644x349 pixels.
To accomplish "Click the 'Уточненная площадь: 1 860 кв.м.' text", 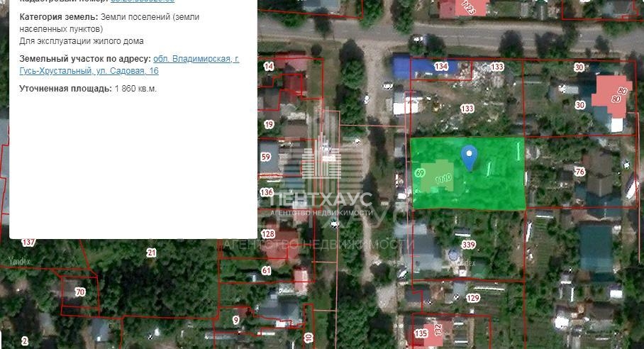I will (88, 88).
